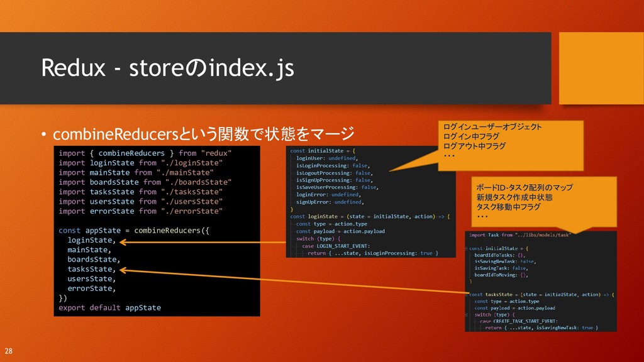Viewport: 644px width, 362px height.
Task: Select the line "import boardsState from ./boardsState"
Action: coord(145,182)
